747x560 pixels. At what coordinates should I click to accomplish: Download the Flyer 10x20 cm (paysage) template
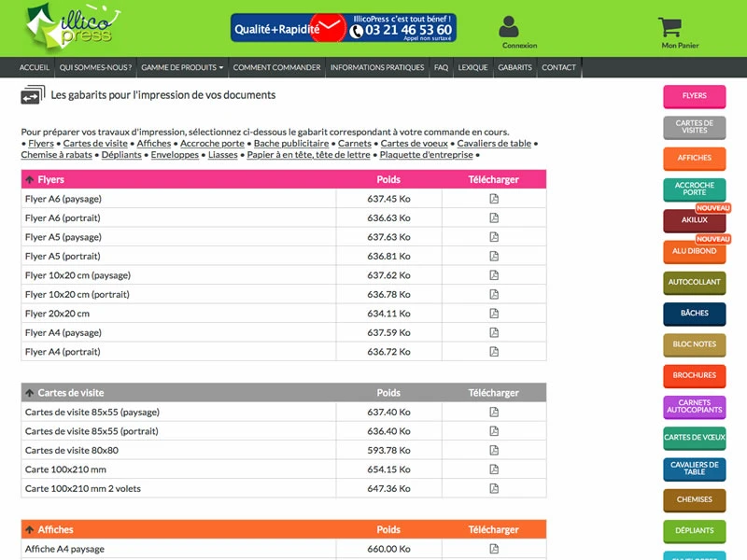pyautogui.click(x=494, y=274)
